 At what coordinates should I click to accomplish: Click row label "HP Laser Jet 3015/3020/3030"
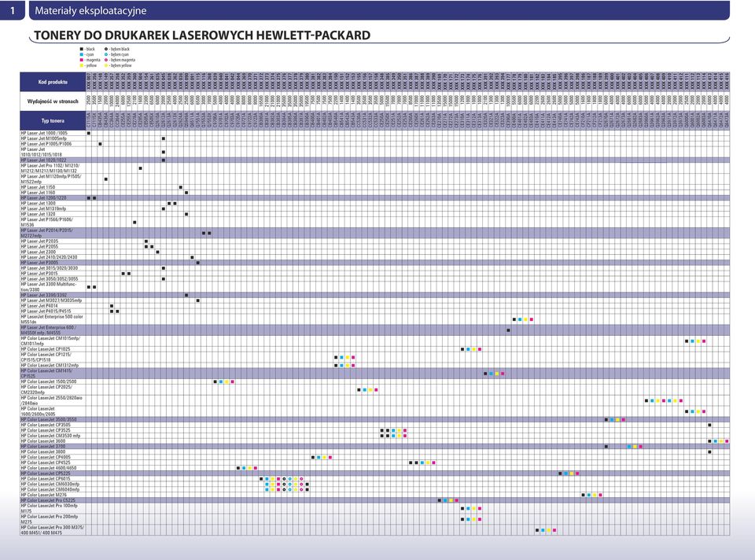pyautogui.click(x=49, y=267)
